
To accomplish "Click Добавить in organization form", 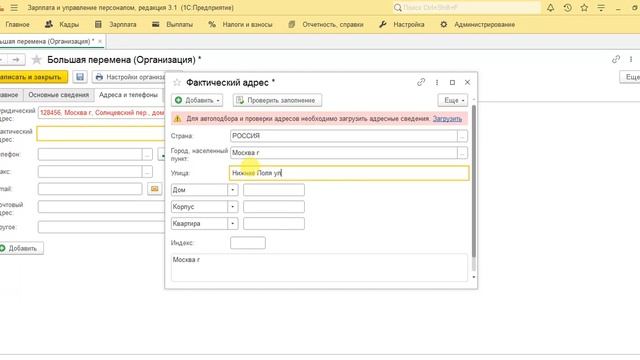I will [21, 248].
